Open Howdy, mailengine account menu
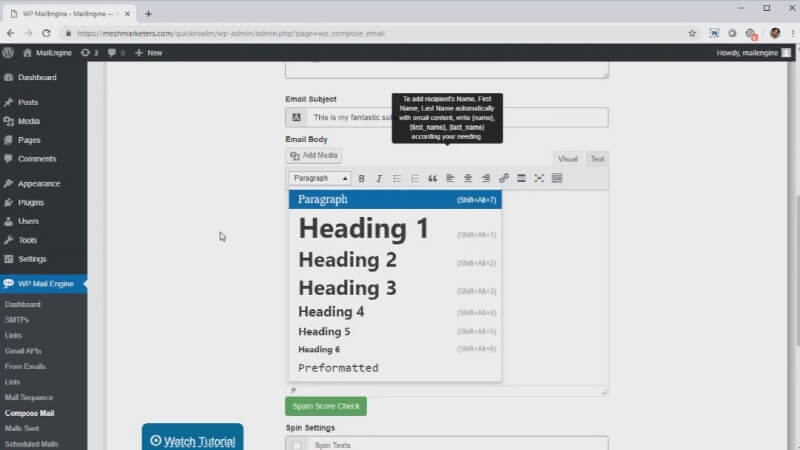This screenshot has width=800, height=450. [x=753, y=53]
